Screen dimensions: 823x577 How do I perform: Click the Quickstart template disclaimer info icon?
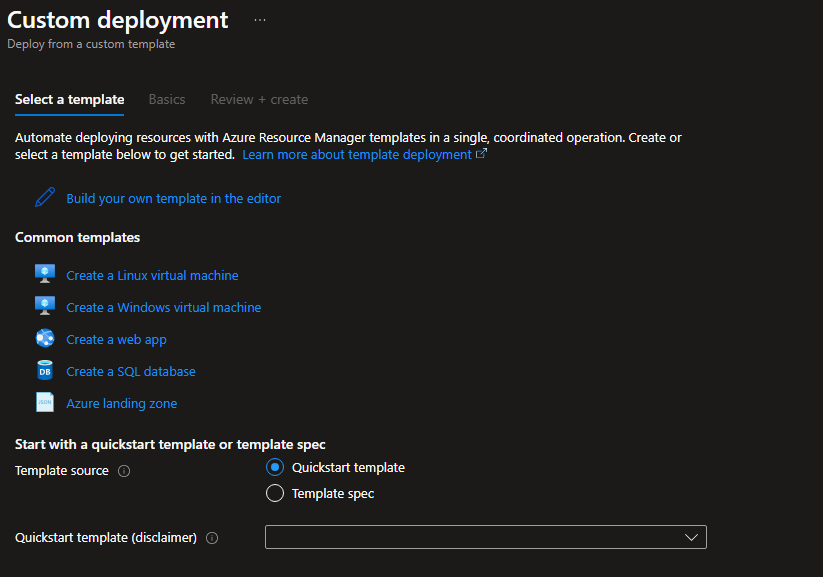pyautogui.click(x=212, y=538)
